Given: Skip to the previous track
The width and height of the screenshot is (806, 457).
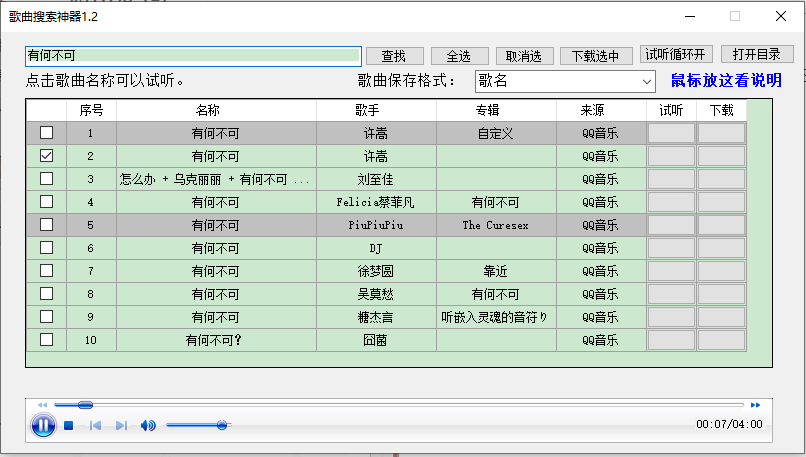Looking at the screenshot, I should coord(96,425).
